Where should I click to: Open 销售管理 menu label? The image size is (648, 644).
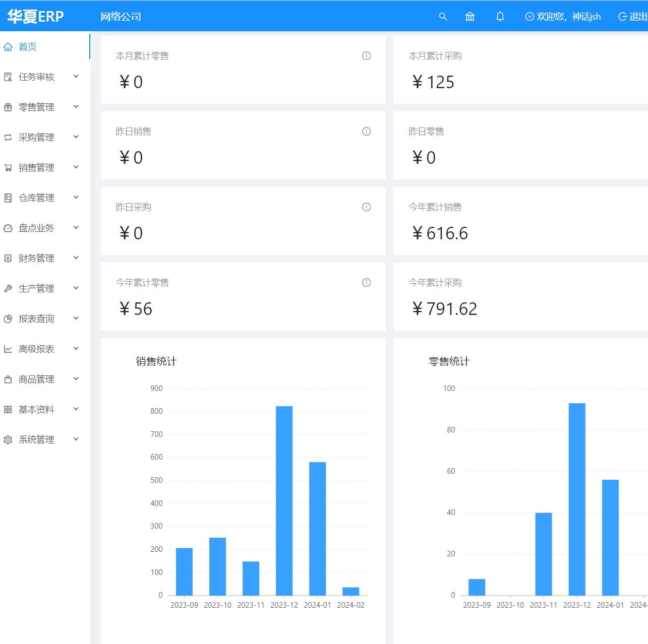(x=36, y=168)
